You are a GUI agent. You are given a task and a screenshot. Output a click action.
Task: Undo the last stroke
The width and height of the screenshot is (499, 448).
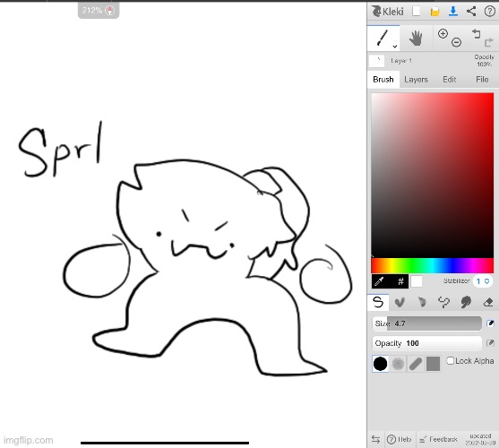pyautogui.click(x=476, y=33)
